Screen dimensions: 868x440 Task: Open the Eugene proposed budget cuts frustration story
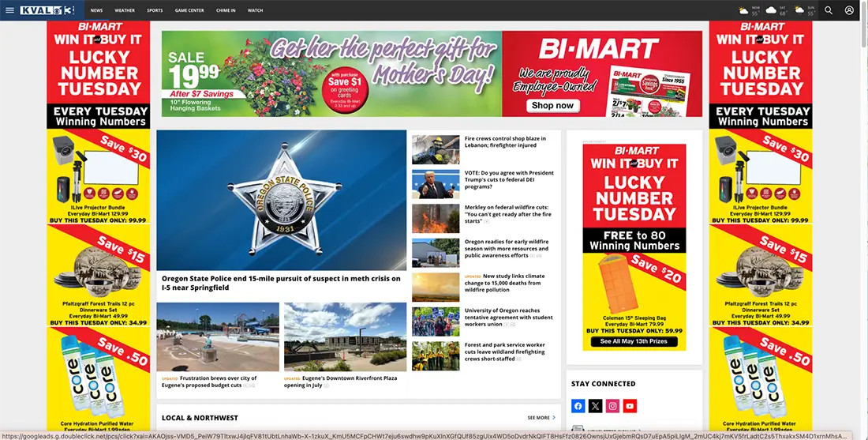coord(209,382)
